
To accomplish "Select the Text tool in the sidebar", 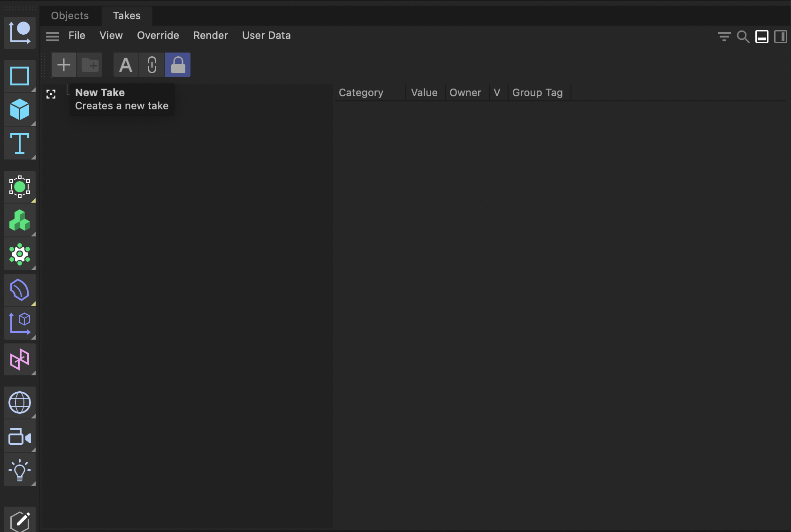I will point(20,144).
